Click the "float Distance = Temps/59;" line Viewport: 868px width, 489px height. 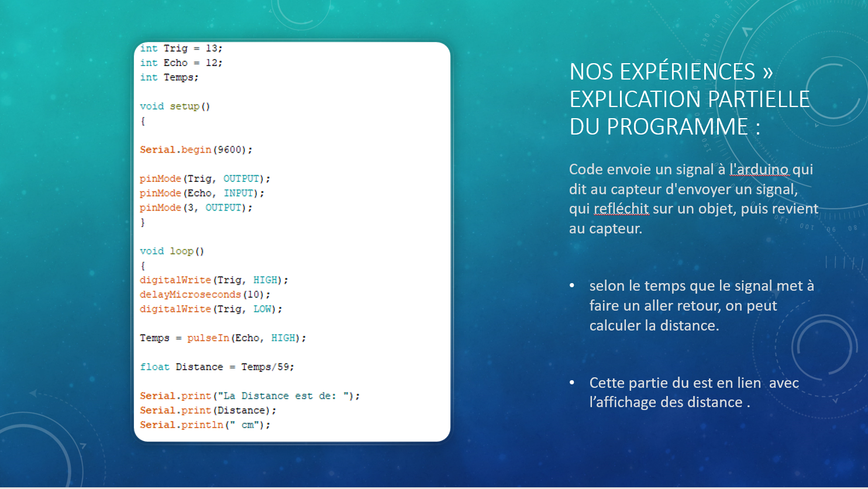tap(216, 367)
